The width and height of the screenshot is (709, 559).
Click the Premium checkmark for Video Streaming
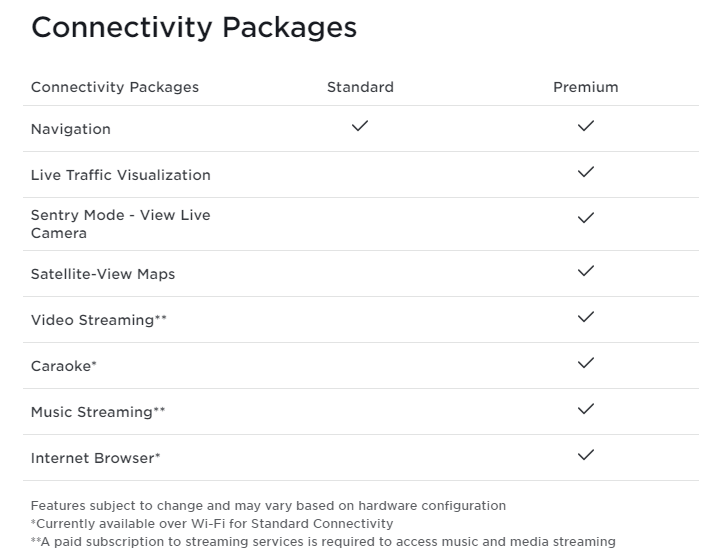586,317
